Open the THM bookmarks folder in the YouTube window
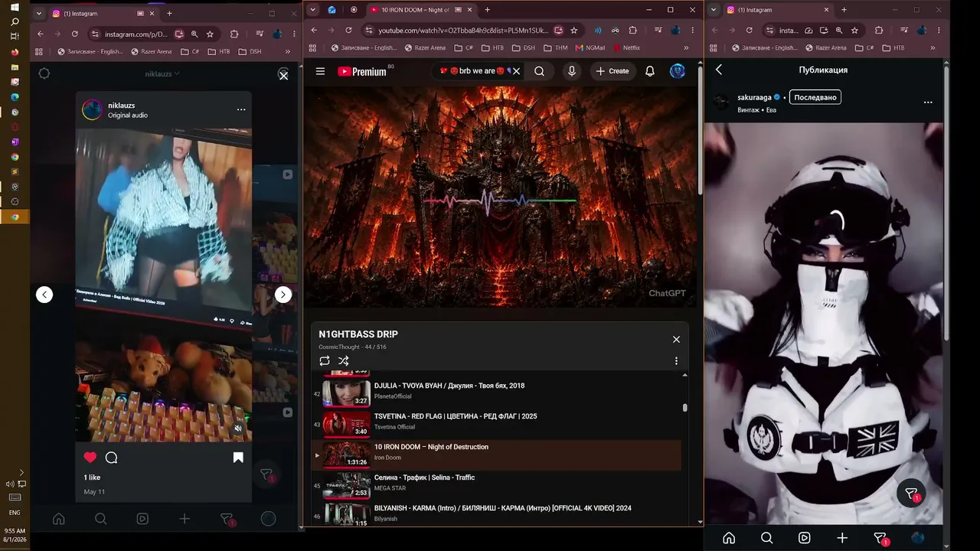This screenshot has width=980, height=551. (x=555, y=47)
